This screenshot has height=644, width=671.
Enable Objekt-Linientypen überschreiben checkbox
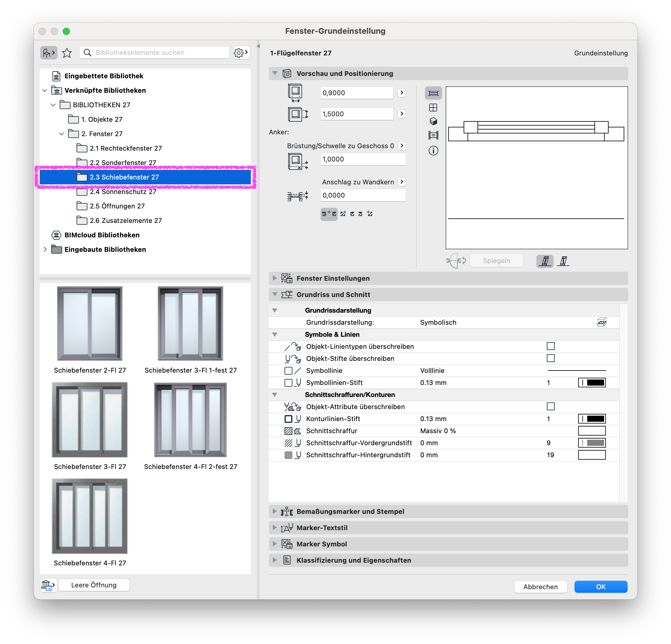pos(550,346)
